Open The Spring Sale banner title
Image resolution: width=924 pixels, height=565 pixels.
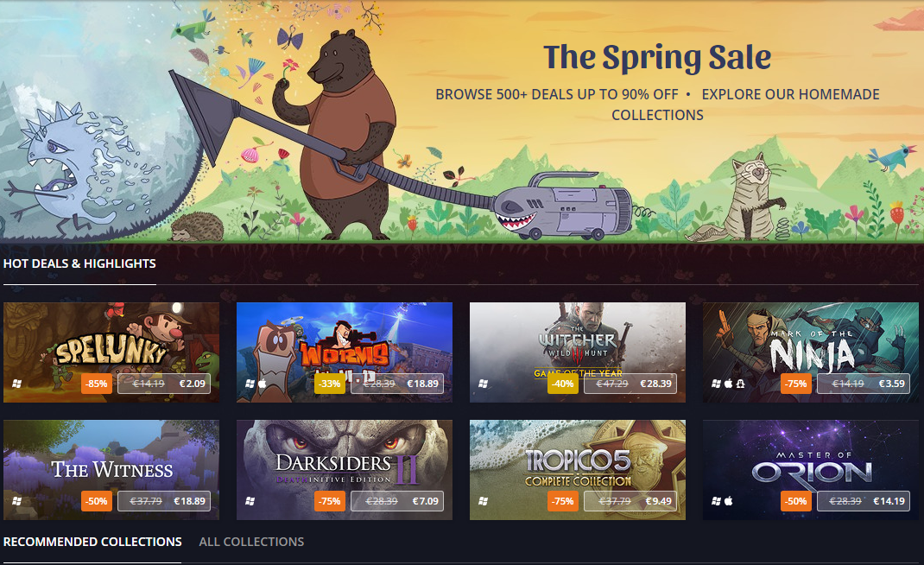point(657,57)
